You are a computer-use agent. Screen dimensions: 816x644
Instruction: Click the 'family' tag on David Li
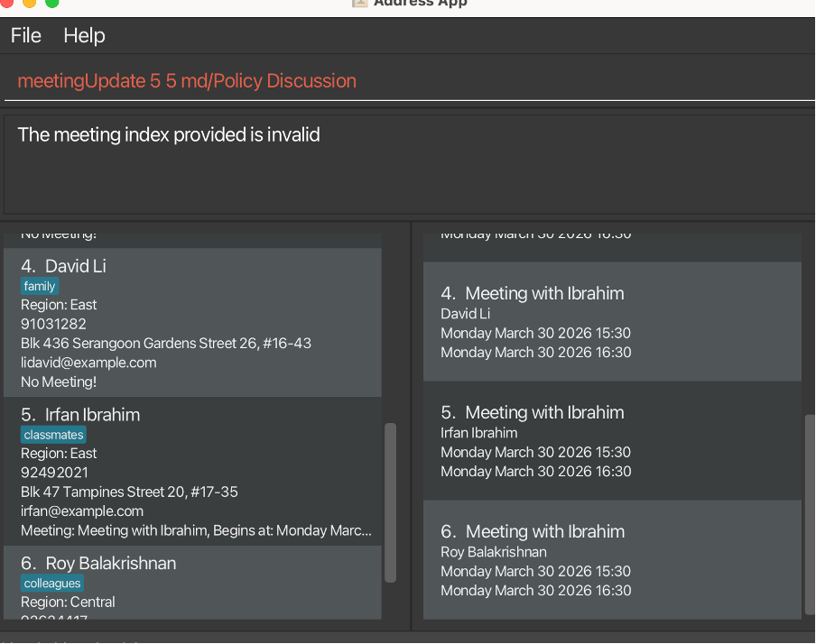tap(40, 286)
